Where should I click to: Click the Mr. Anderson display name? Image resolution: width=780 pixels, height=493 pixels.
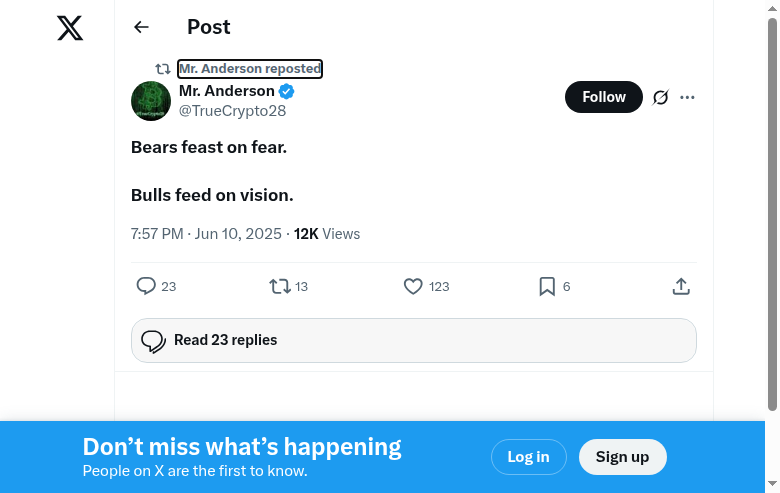[x=227, y=91]
